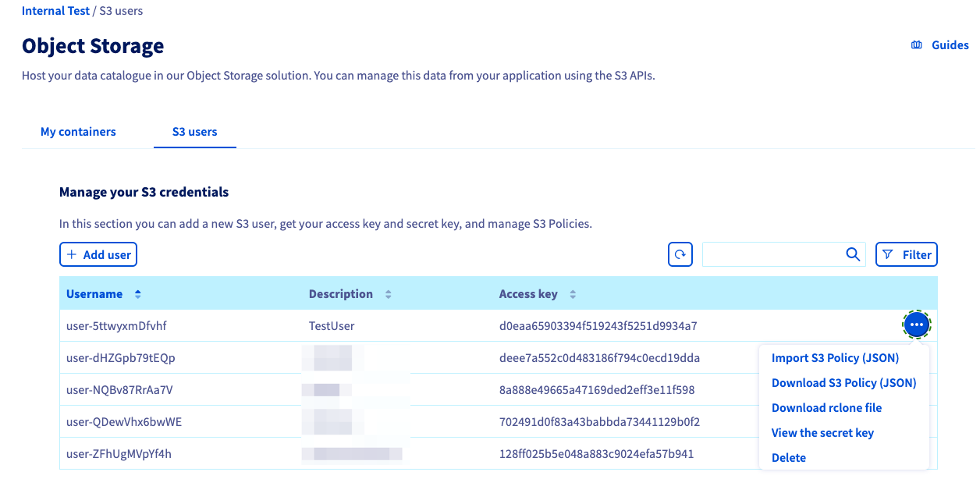Select Import S3 Policy (JSON)
This screenshot has width=980, height=486.
pyautogui.click(x=835, y=358)
